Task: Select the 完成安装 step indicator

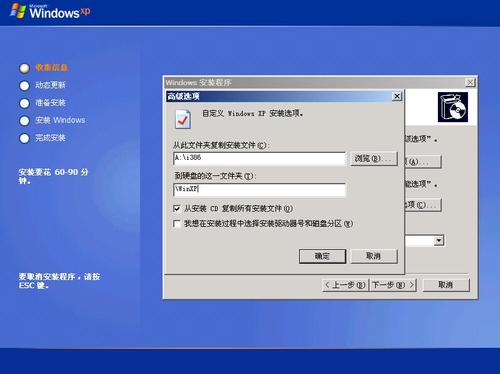Action: point(24,138)
